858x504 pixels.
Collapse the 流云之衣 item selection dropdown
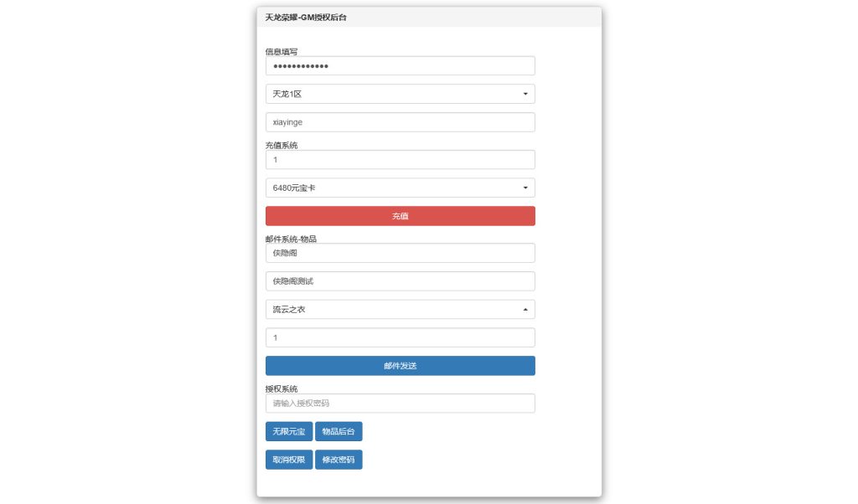(400, 309)
